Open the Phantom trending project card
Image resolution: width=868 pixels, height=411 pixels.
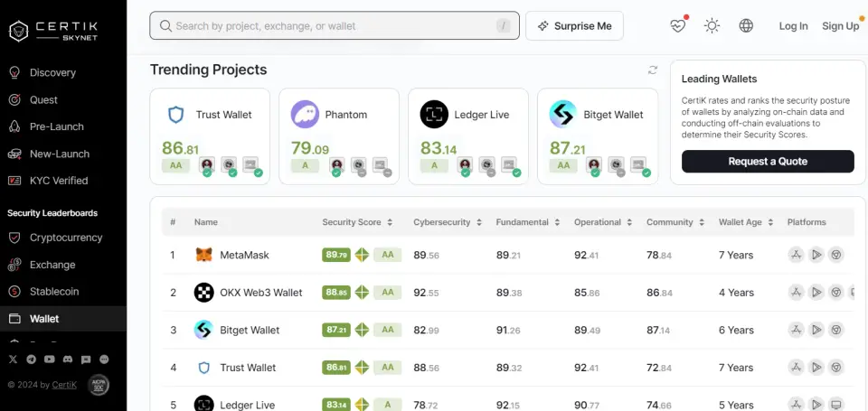[339, 136]
